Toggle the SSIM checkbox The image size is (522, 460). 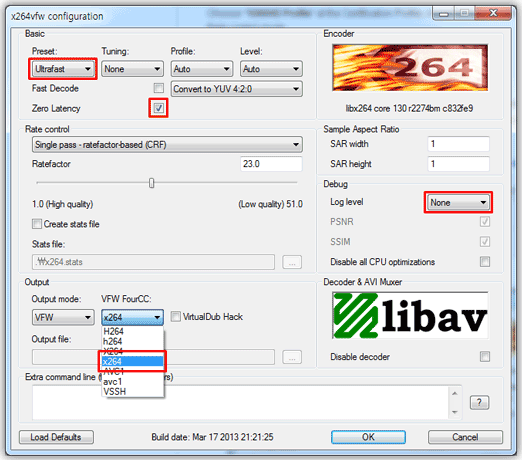(x=485, y=242)
